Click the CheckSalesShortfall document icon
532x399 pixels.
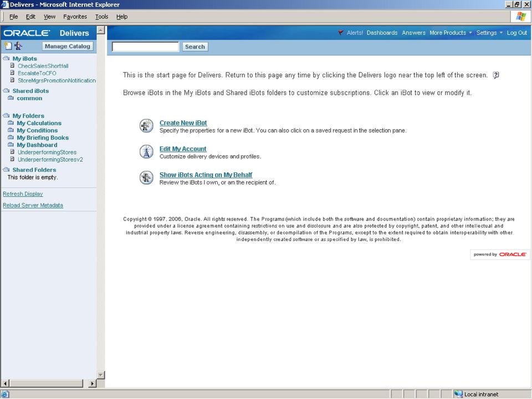(13, 66)
